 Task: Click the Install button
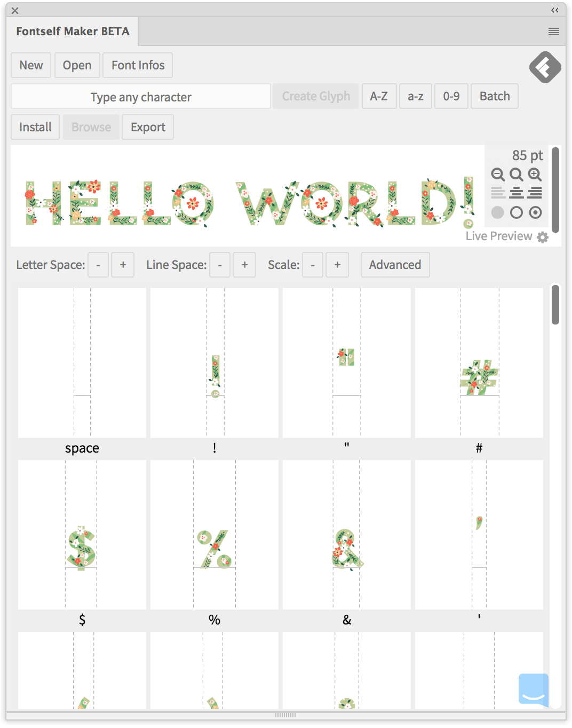click(x=35, y=127)
